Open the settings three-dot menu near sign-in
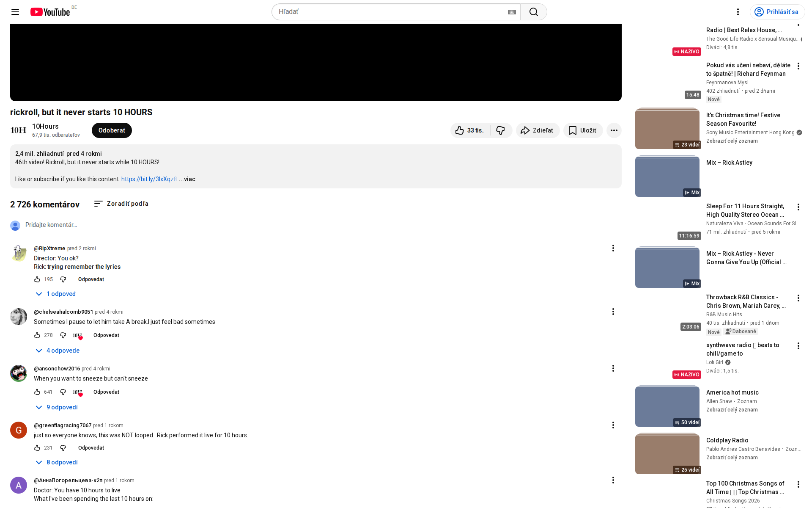The image size is (812, 508). point(738,12)
